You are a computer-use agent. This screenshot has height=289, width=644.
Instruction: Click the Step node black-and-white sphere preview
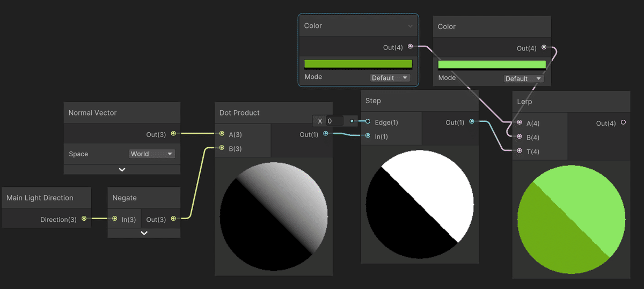click(x=420, y=204)
